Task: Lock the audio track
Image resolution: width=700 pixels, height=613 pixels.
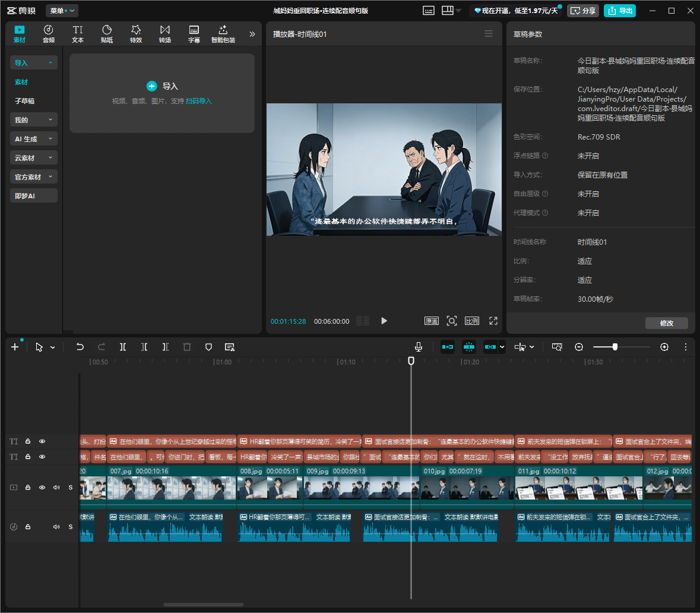Action: tap(28, 526)
